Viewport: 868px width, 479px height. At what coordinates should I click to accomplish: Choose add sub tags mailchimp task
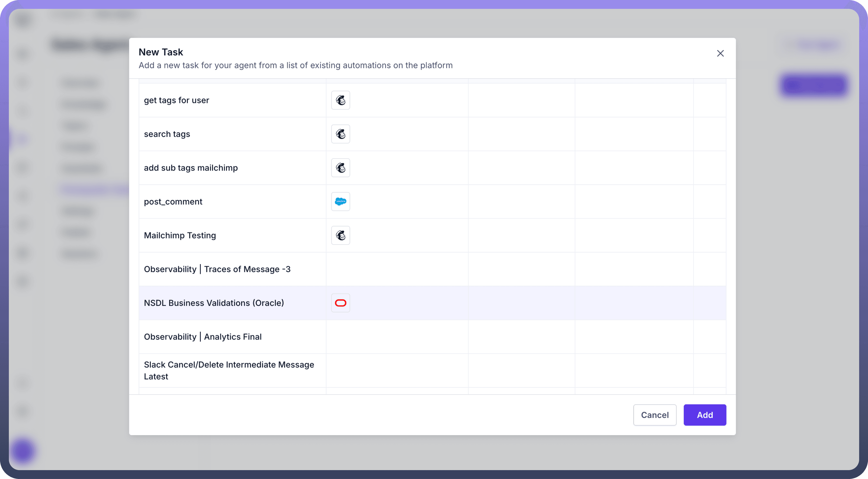coord(191,167)
